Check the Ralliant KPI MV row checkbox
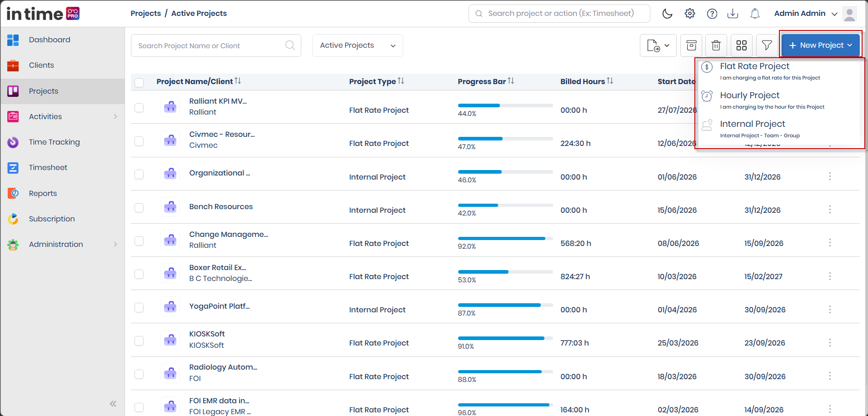The width and height of the screenshot is (868, 416). pyautogui.click(x=139, y=108)
